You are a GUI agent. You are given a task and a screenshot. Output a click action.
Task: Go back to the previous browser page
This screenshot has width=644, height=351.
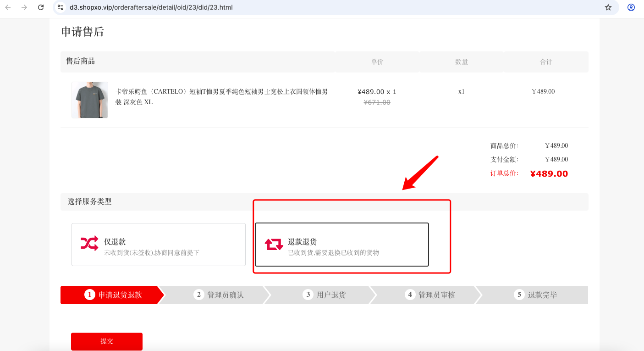pos(8,7)
